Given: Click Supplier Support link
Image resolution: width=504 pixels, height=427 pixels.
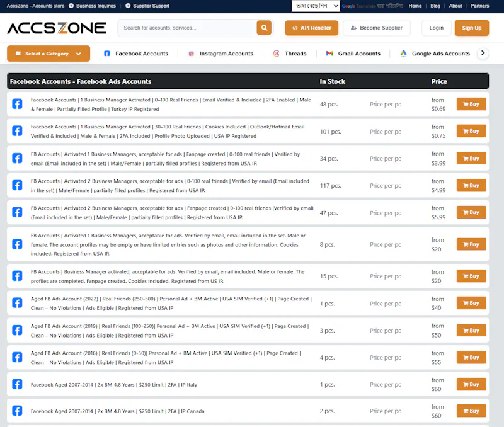Looking at the screenshot, I should [151, 6].
